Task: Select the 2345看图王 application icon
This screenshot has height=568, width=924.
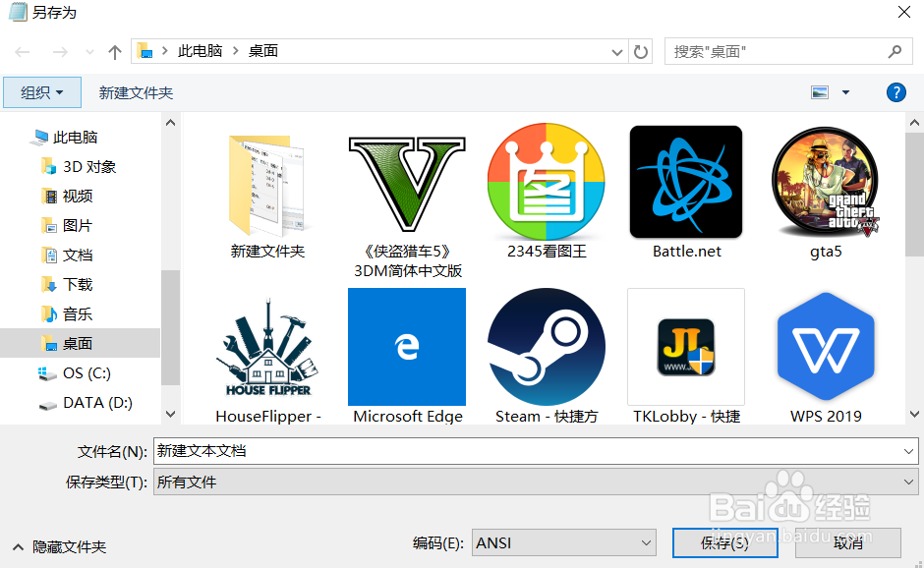Action: coord(547,182)
